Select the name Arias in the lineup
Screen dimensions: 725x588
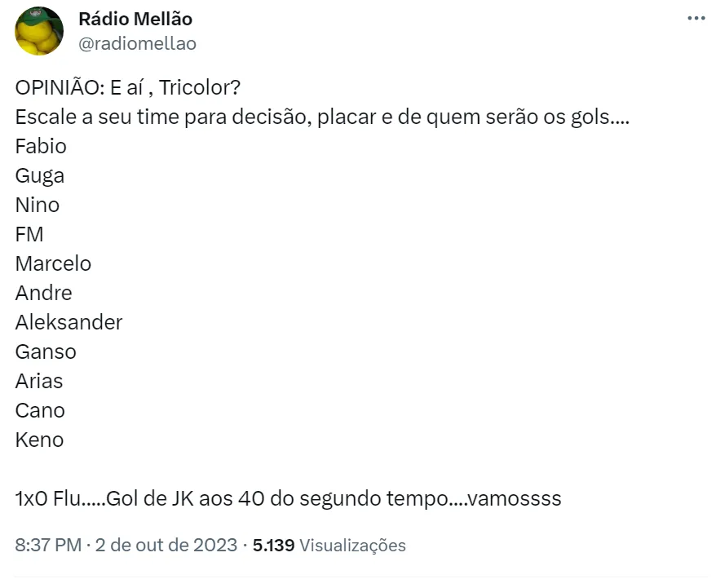(x=39, y=381)
